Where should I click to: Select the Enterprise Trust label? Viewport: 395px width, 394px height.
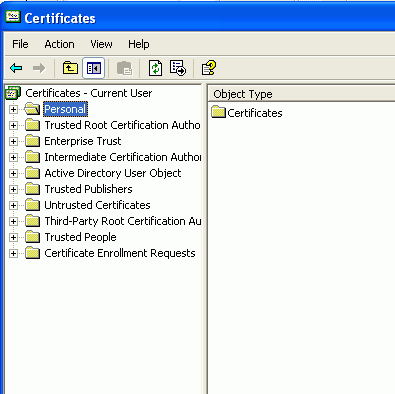[83, 141]
